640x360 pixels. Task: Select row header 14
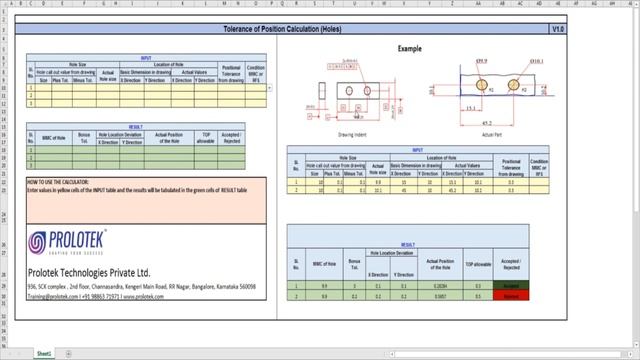(4, 119)
